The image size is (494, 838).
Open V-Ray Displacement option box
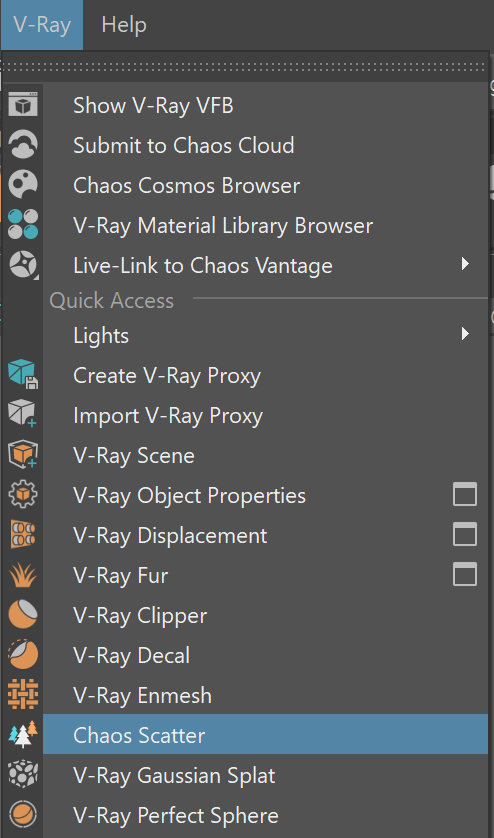(465, 535)
